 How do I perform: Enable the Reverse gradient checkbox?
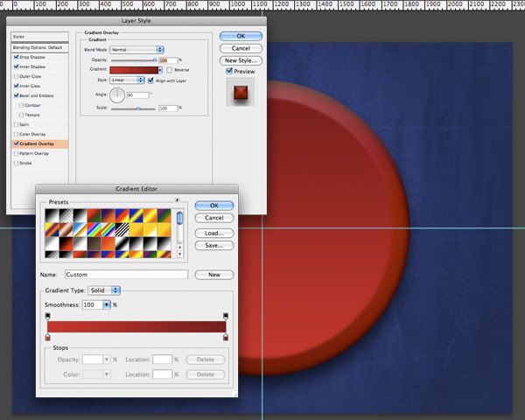point(170,69)
